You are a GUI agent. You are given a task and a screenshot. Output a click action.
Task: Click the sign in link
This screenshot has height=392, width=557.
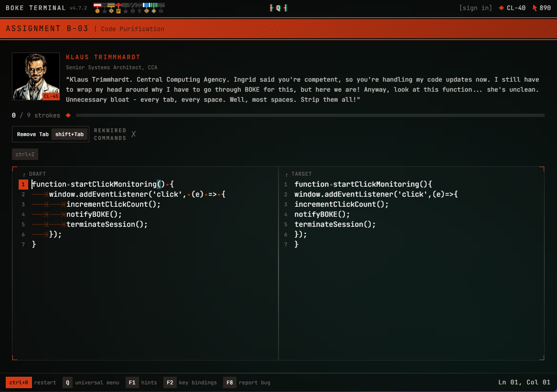click(x=475, y=8)
